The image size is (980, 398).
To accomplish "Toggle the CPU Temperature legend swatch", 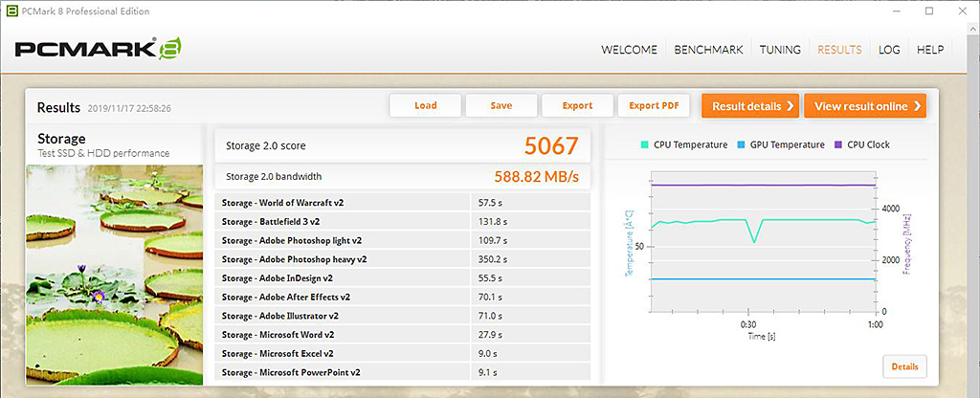I will (645, 145).
